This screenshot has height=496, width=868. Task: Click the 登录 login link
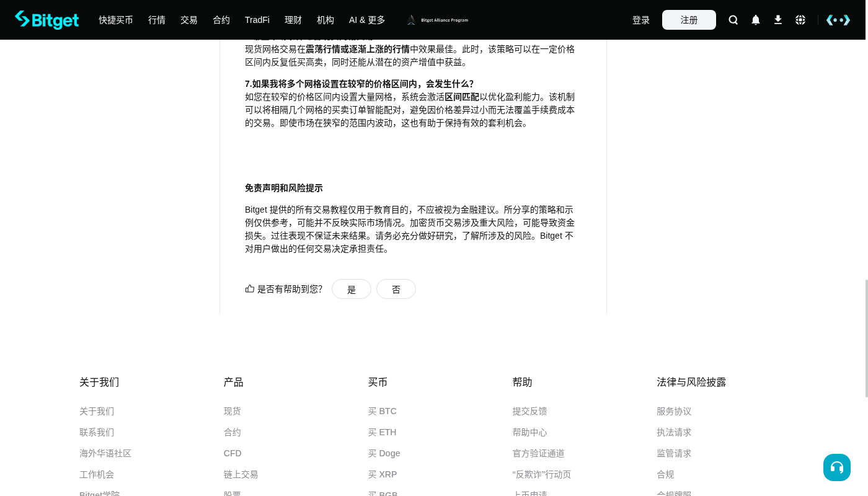pos(641,20)
